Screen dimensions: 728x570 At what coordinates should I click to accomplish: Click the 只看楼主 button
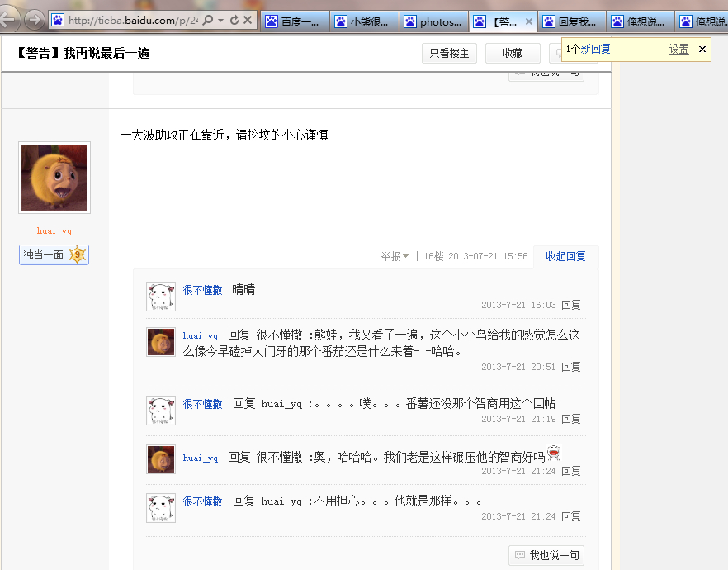click(x=449, y=53)
